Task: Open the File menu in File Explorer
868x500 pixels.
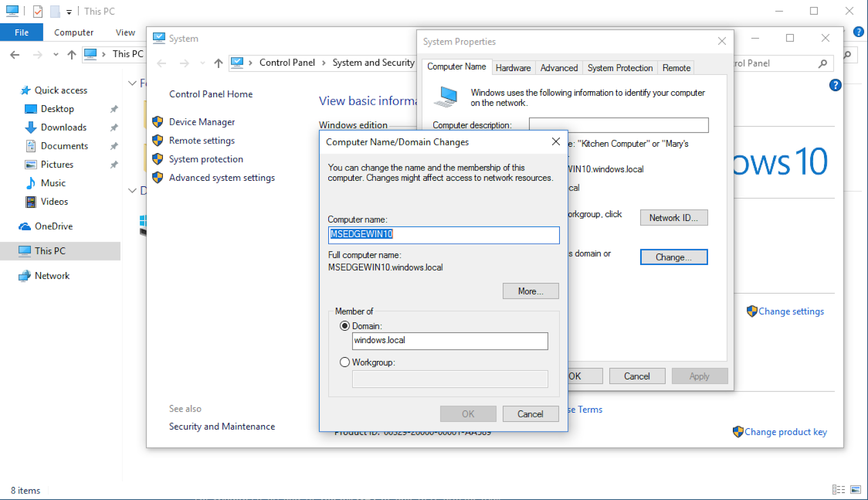Action: [22, 33]
